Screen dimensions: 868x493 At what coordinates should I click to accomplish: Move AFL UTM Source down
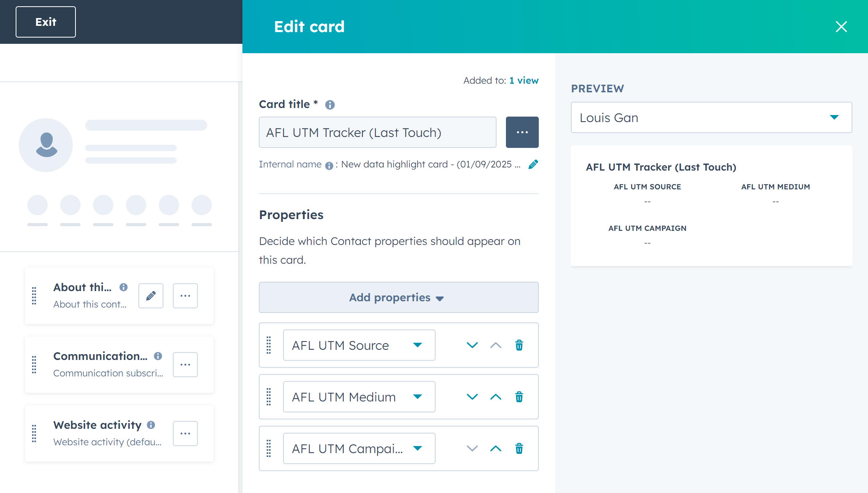click(x=472, y=345)
